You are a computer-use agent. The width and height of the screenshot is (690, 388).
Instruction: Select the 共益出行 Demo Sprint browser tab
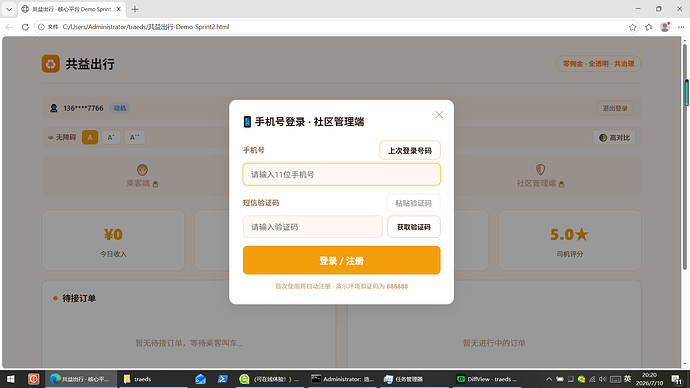click(72, 9)
